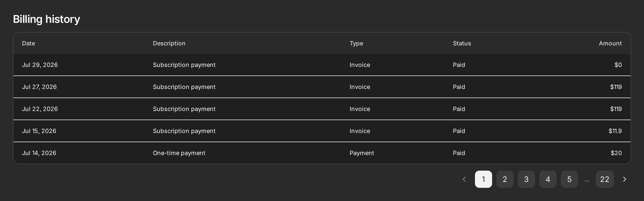Image resolution: width=644 pixels, height=201 pixels.
Task: Click Paid status in Jul 27 row
Action: pos(459,87)
